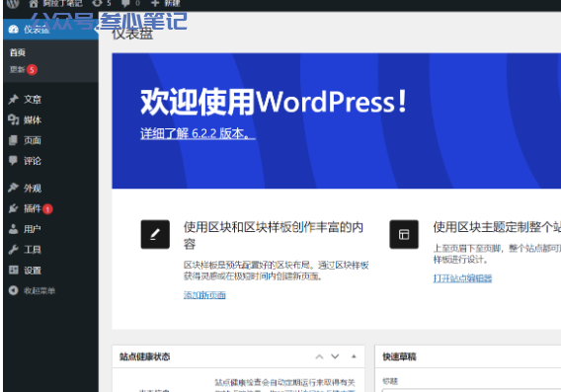This screenshot has height=392, width=561.
Task: Follow the 详细了解 6.2.2 版本 link
Action: pyautogui.click(x=198, y=133)
